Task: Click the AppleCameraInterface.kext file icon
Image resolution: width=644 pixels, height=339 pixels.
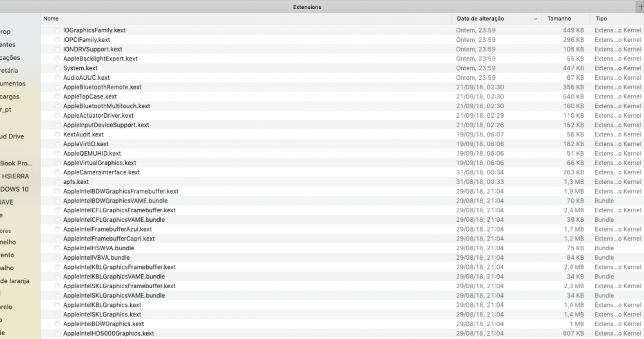Action: 57,172
